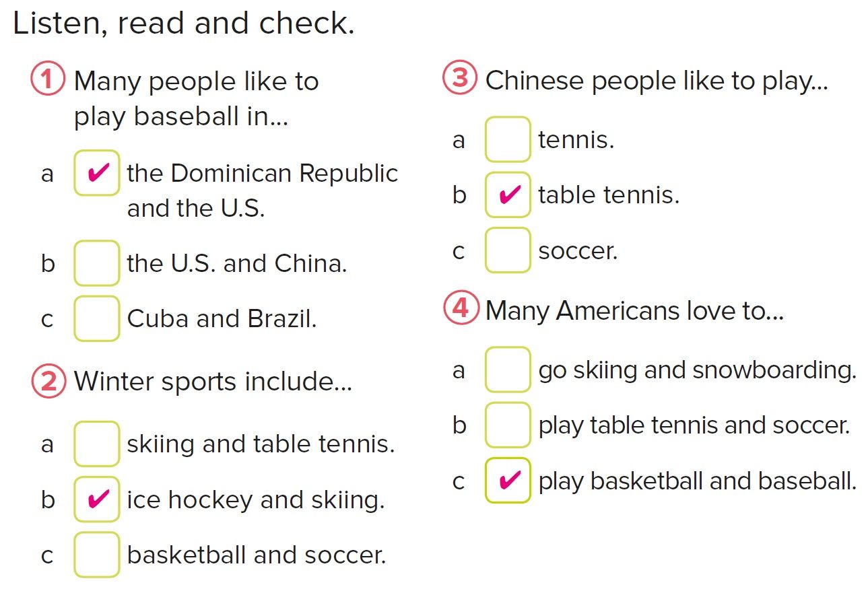Toggle the 'ice hockey and skiing' checkbox
The height and width of the screenshot is (589, 868).
tap(97, 499)
